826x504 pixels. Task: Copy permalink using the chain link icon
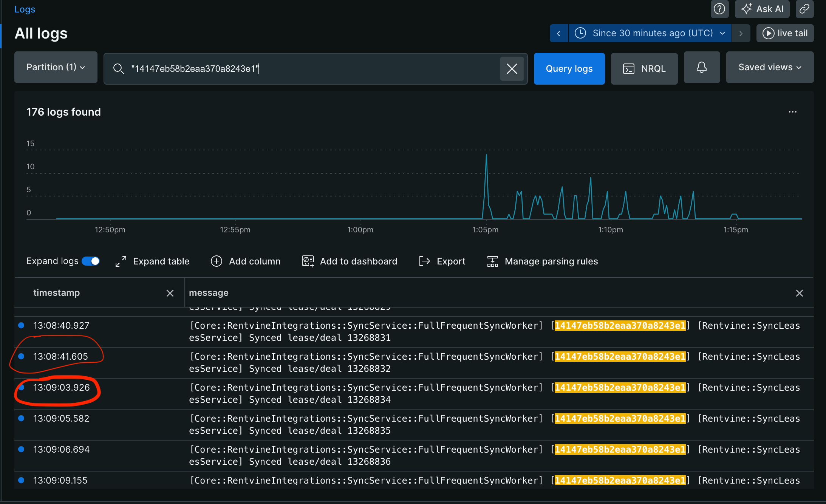[804, 9]
